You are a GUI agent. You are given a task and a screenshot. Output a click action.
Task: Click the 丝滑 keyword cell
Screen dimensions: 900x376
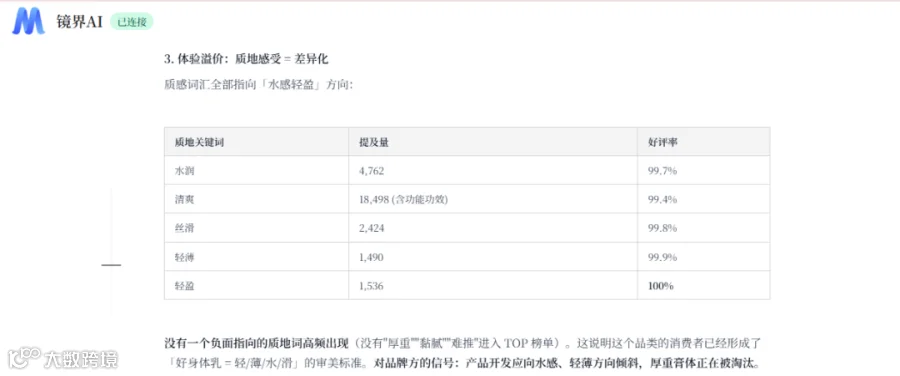(x=257, y=228)
